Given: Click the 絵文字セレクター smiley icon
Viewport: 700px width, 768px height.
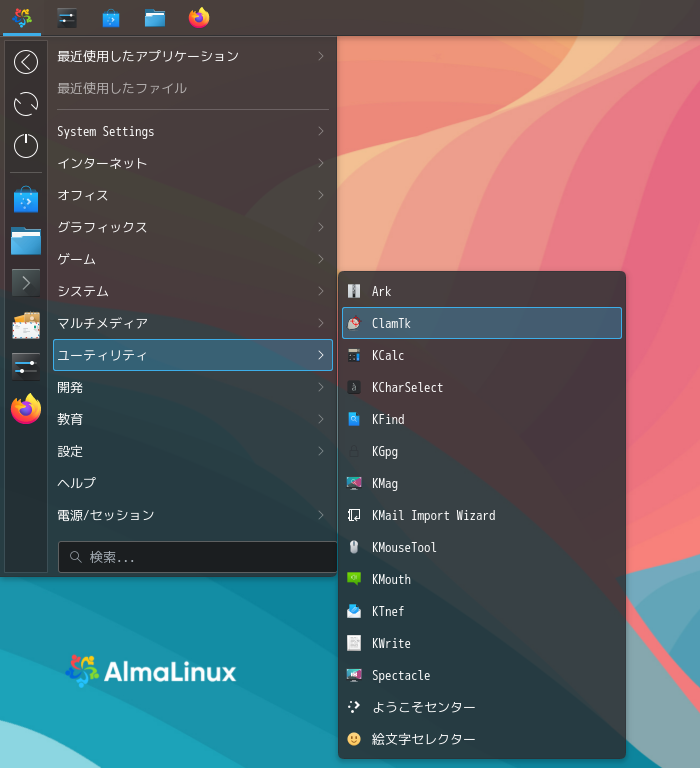Looking at the screenshot, I should 354,739.
